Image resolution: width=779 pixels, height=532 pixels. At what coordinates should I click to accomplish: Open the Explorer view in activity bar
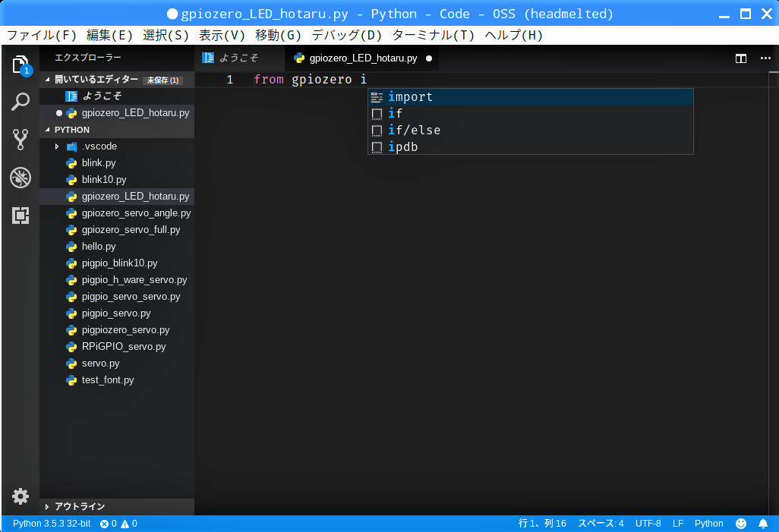point(20,65)
